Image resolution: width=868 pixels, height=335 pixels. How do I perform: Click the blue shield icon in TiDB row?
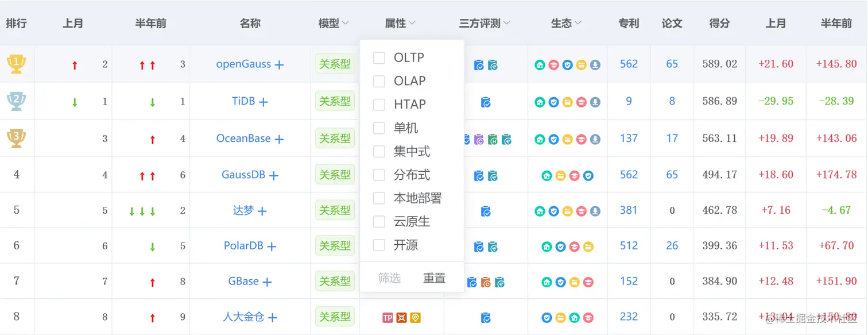(x=553, y=102)
